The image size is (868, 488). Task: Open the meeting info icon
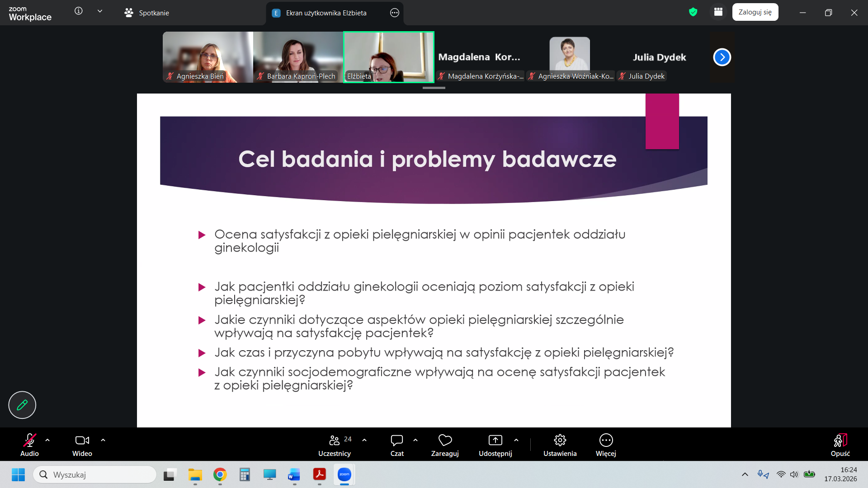[79, 11]
